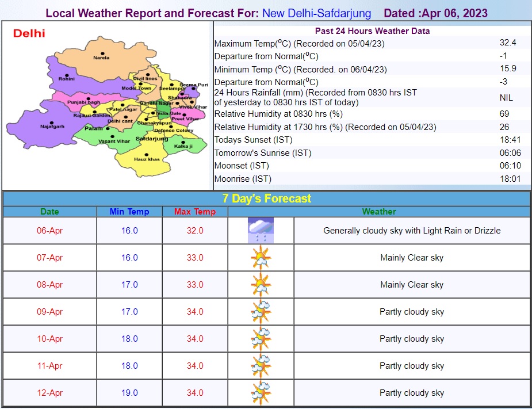Click the light rain icon for 06-Apr

261,230
